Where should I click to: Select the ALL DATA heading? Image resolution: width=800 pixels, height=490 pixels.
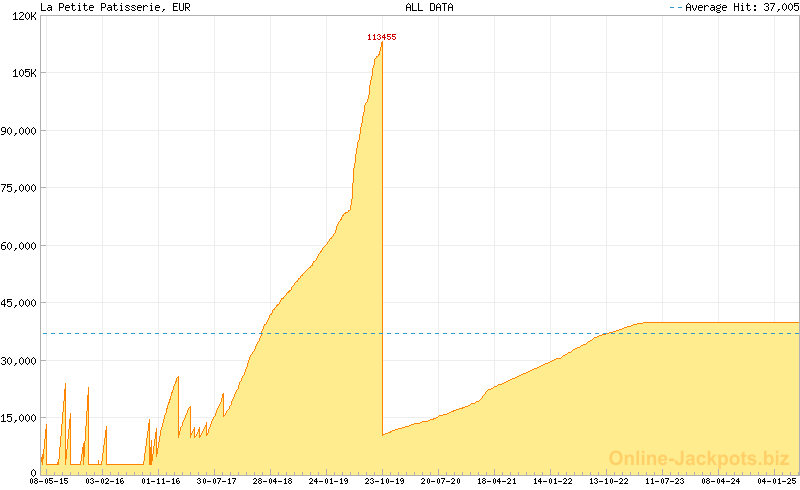tap(429, 7)
